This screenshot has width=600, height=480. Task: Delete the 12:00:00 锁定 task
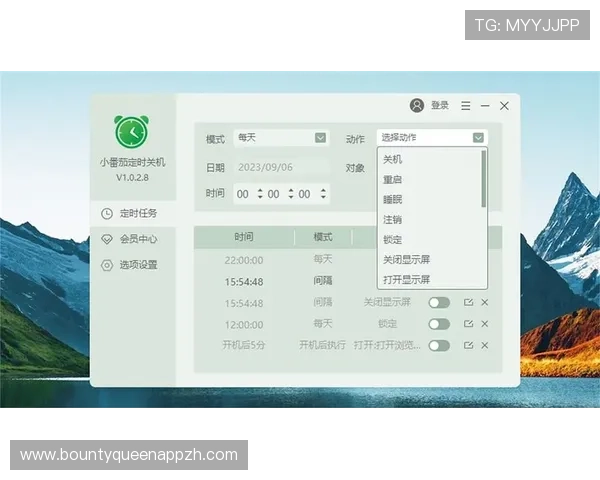[x=484, y=324]
